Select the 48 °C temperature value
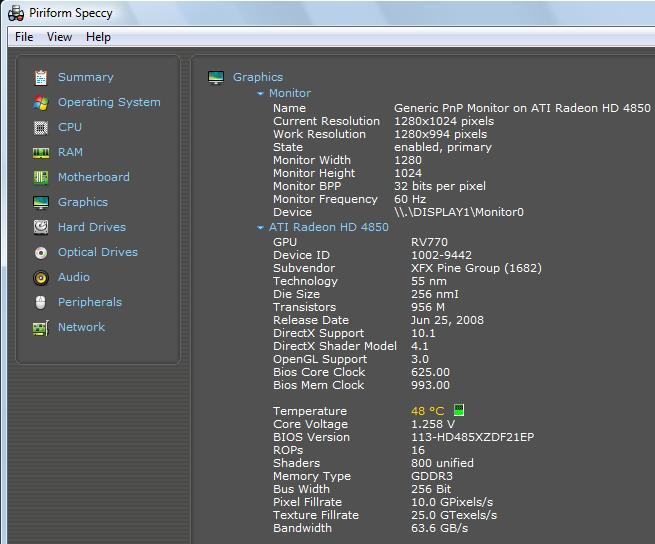The height and width of the screenshot is (544, 655). tap(427, 411)
